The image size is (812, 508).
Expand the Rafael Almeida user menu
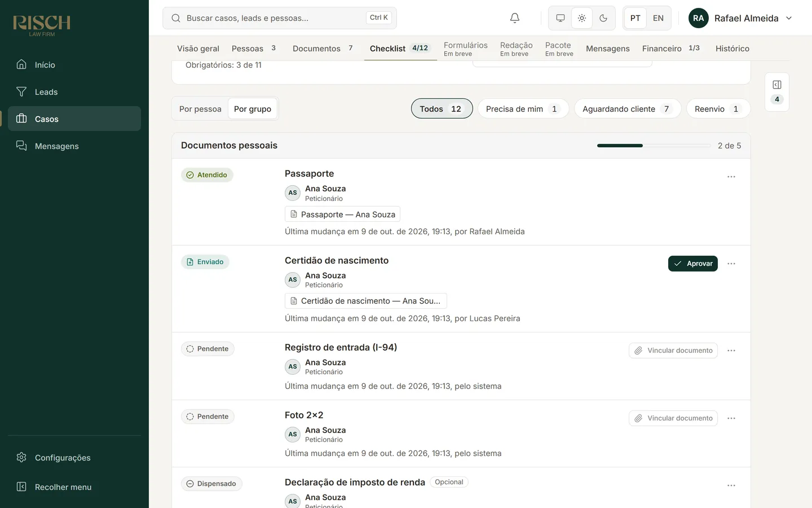click(x=741, y=18)
